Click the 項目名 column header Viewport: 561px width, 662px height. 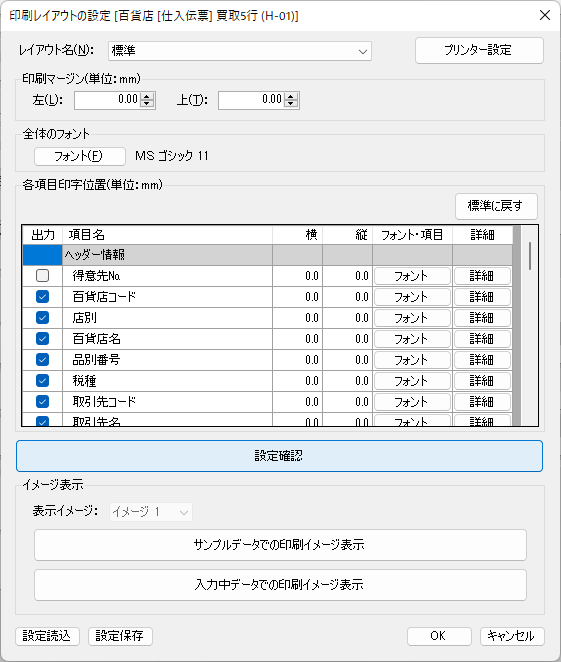click(168, 235)
